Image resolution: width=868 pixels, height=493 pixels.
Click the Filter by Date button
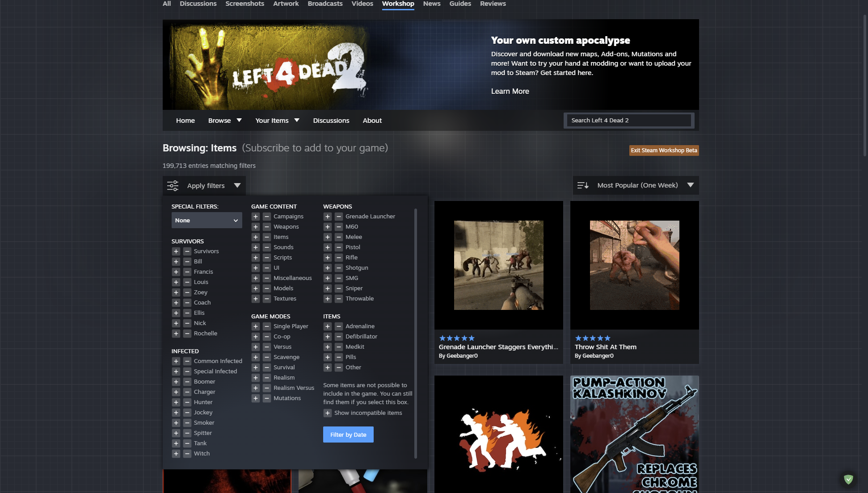[x=348, y=435]
